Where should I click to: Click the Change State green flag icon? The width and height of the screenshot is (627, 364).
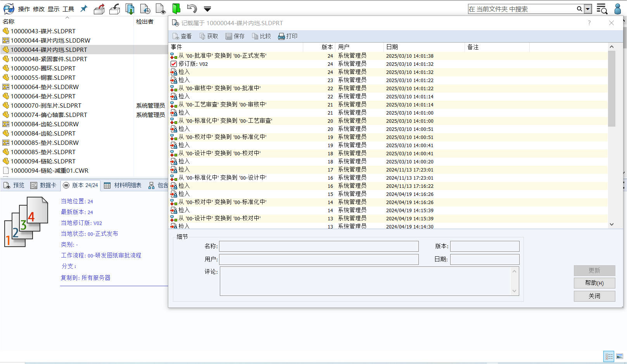(x=176, y=9)
